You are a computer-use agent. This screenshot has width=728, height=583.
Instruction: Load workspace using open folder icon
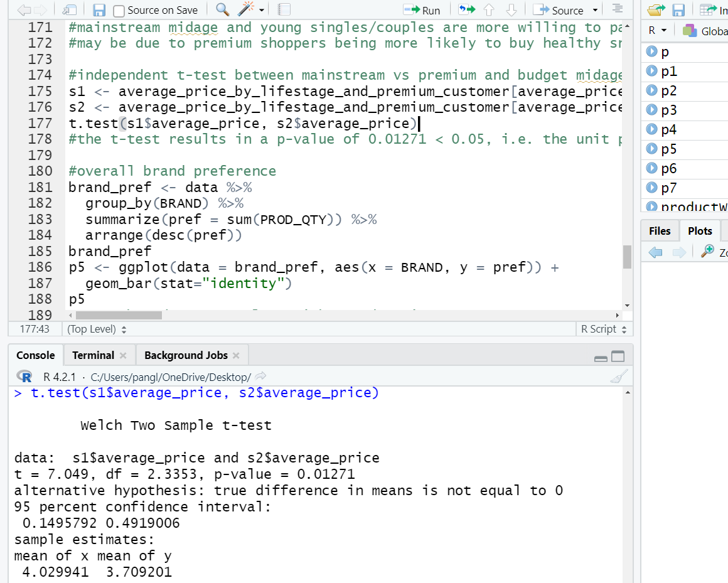pyautogui.click(x=655, y=10)
